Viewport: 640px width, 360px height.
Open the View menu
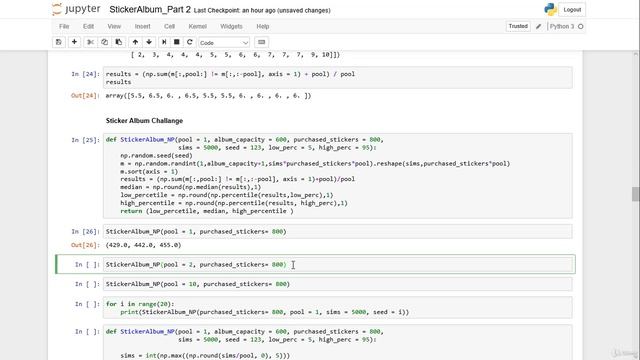coord(114,26)
